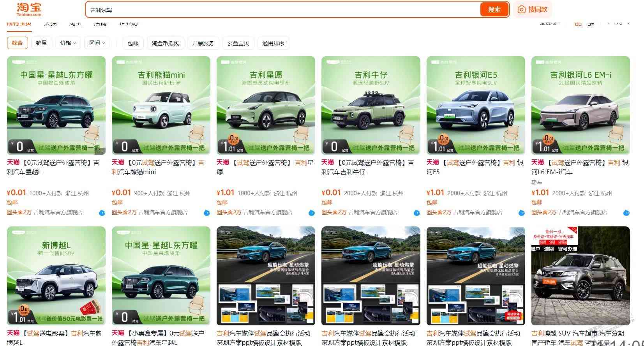Viewport: 644px width, 346px height.
Task: Select the 销量 sorting tab
Action: click(41, 43)
